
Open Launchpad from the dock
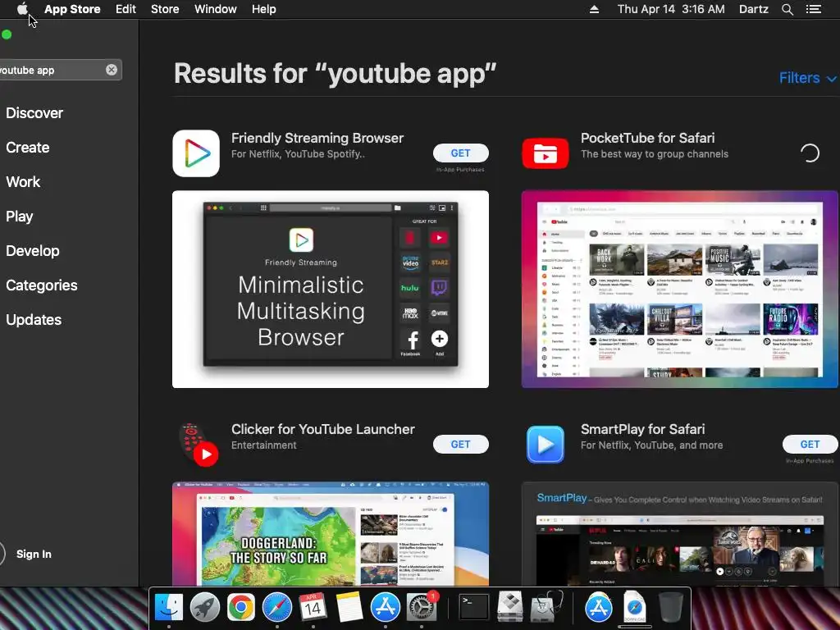pyautogui.click(x=204, y=608)
